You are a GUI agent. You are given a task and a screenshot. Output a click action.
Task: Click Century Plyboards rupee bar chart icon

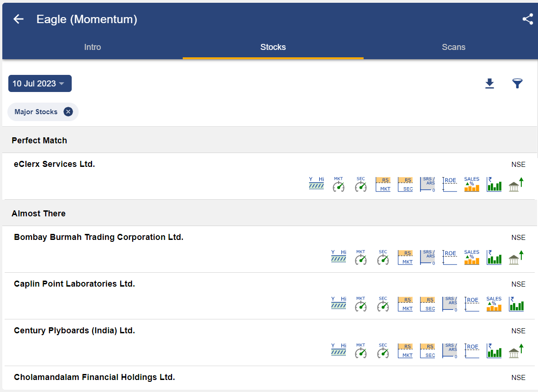tap(494, 350)
